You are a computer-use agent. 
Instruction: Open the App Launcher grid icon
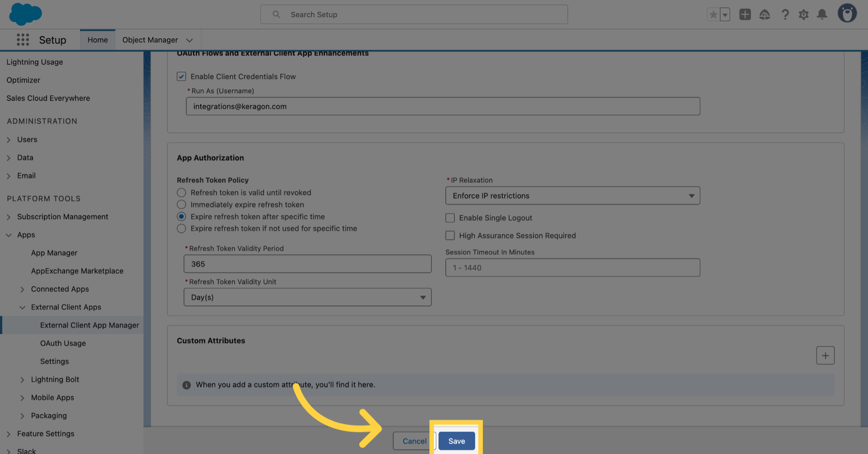pos(23,40)
